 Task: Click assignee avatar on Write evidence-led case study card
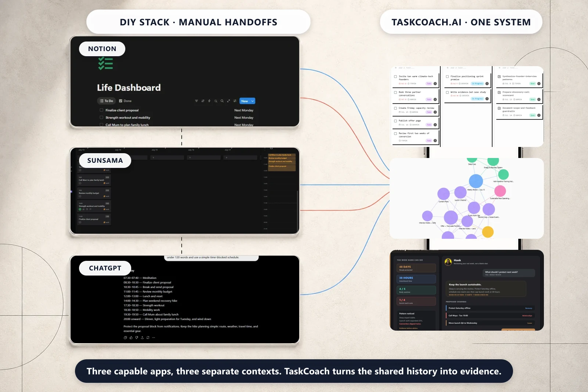[487, 99]
